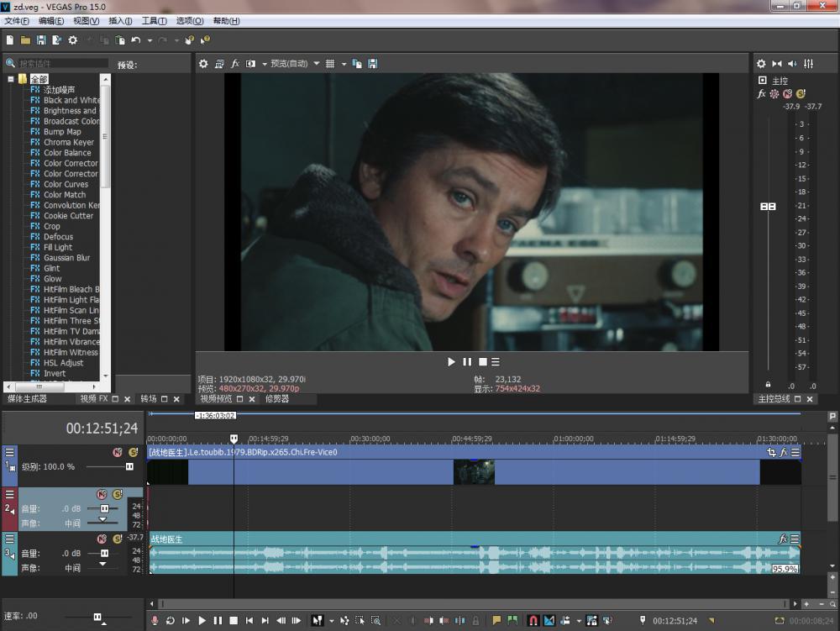Toggle automatic crossfades in the timeline toolbar
This screenshot has height=631, width=840.
coord(549,620)
